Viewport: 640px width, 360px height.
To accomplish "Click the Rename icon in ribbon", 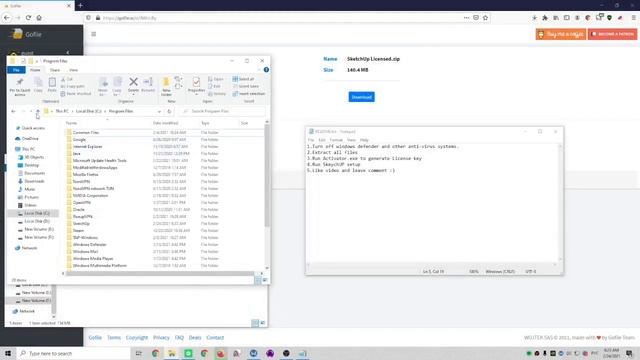I will point(148,84).
